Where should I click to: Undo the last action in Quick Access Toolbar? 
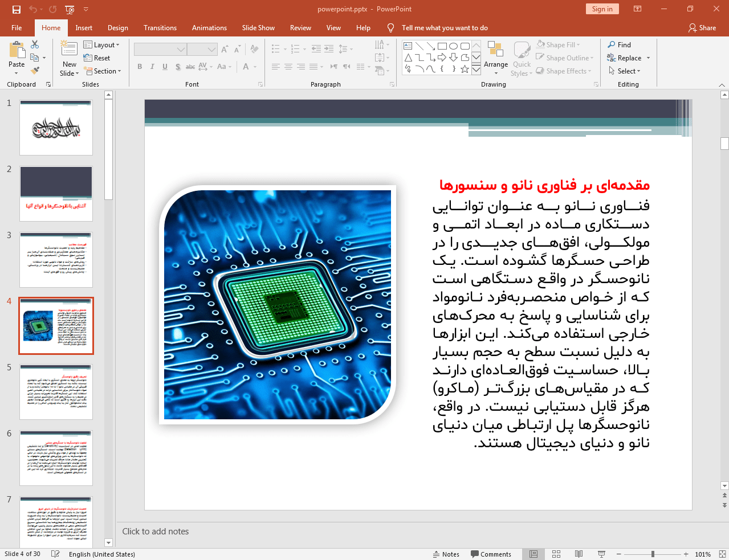32,9
